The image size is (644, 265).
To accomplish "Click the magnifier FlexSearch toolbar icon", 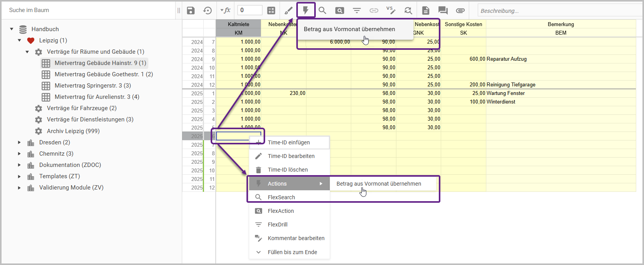I will [x=322, y=11].
